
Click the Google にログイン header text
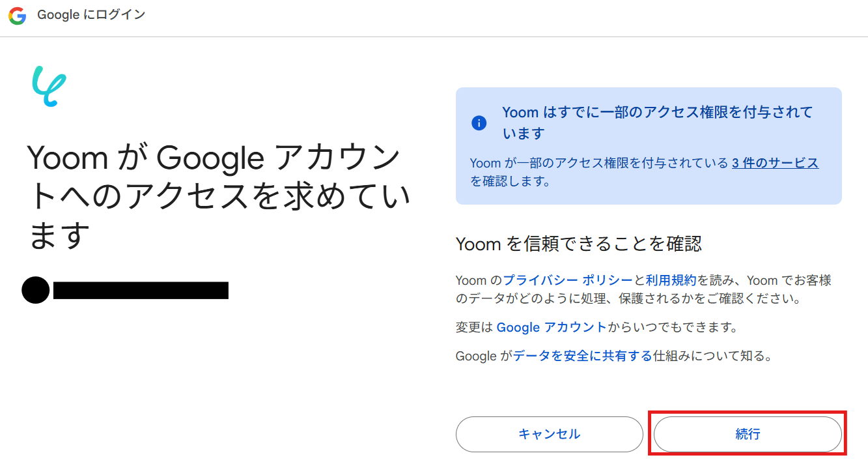click(x=91, y=15)
